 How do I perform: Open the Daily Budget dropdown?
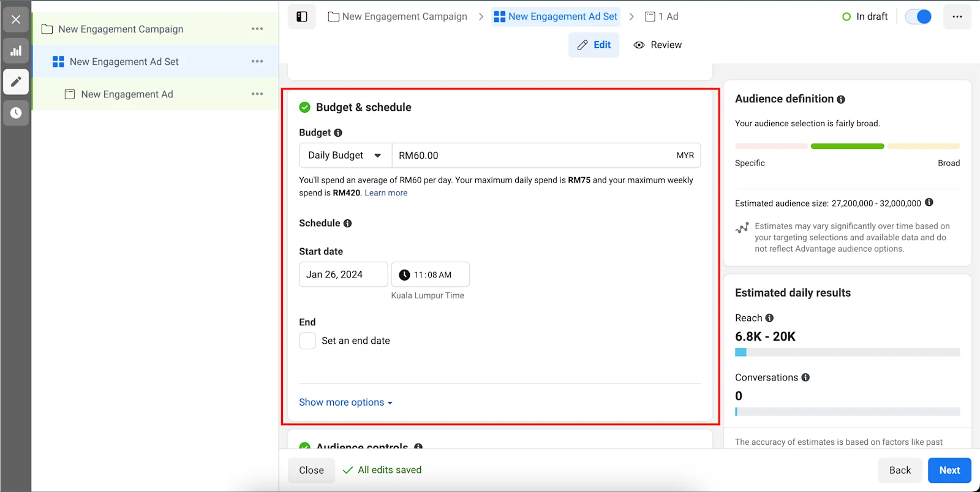345,156
